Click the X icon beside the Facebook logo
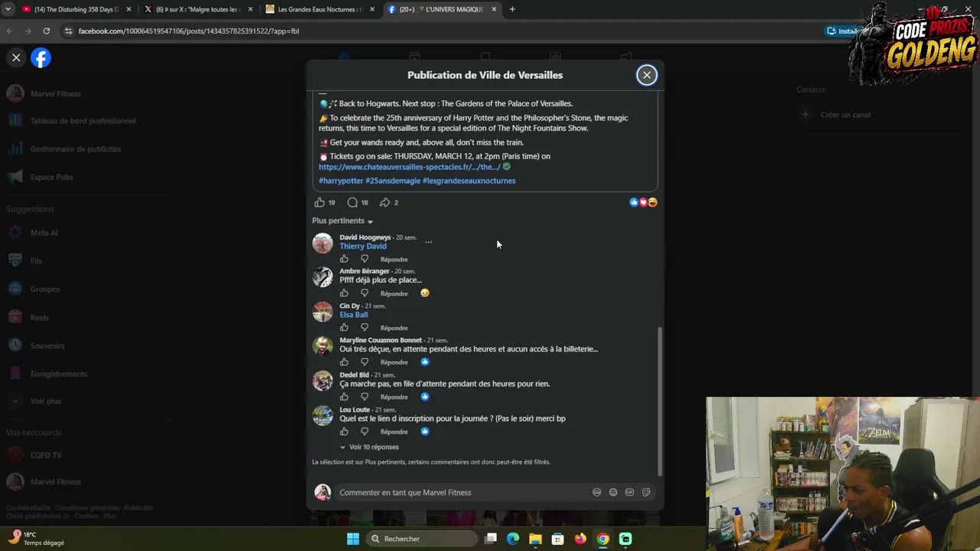The height and width of the screenshot is (551, 980). pos(16,57)
